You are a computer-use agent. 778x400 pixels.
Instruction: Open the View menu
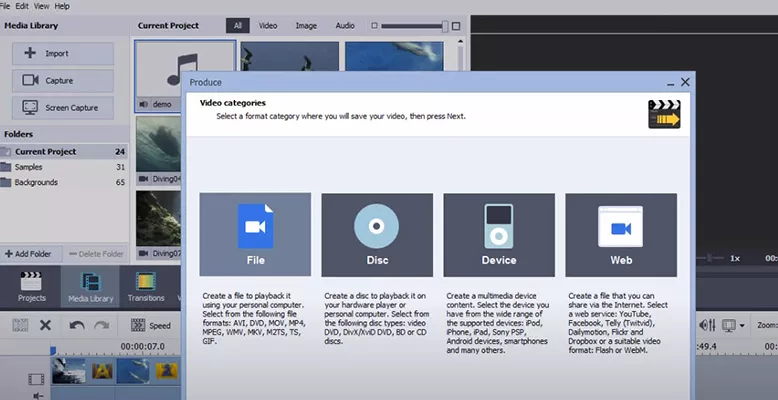tap(42, 6)
